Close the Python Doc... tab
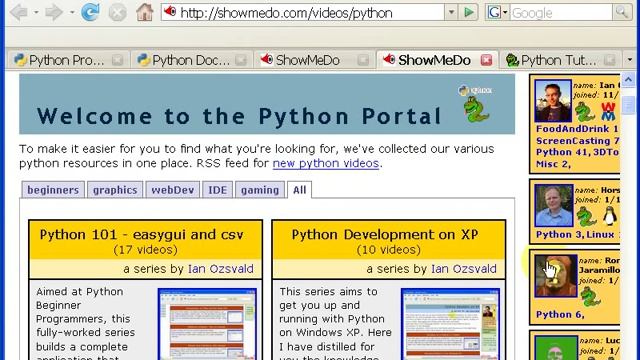 pyautogui.click(x=241, y=60)
